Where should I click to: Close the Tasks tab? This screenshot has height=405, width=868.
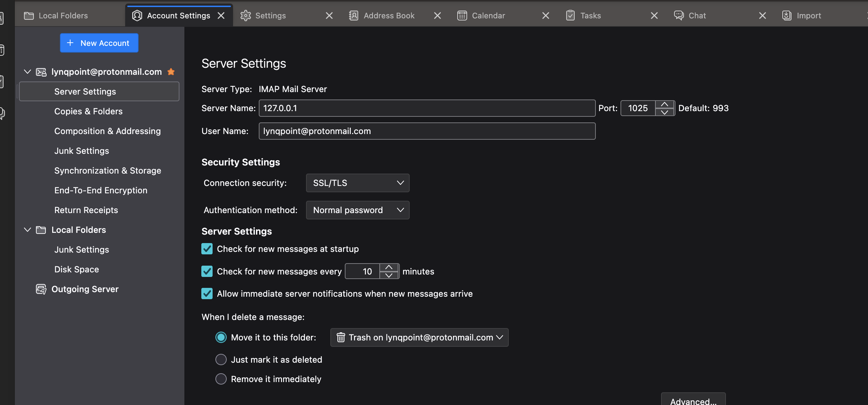click(x=654, y=16)
